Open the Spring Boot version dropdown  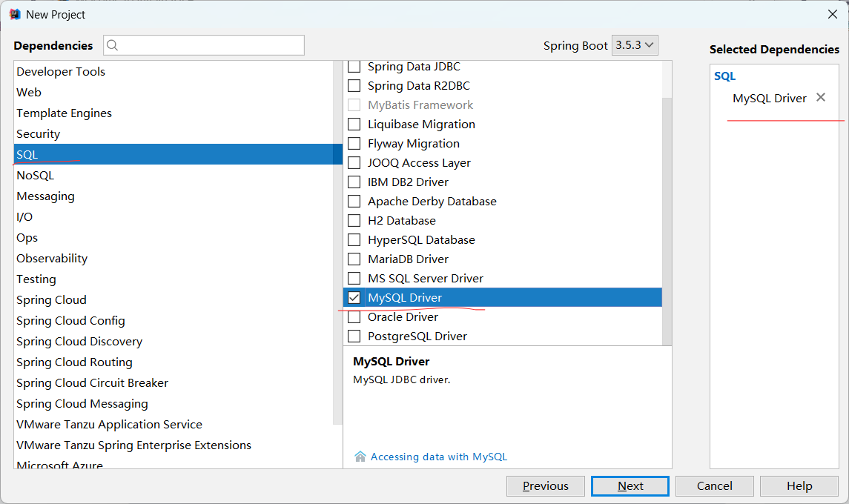[635, 45]
